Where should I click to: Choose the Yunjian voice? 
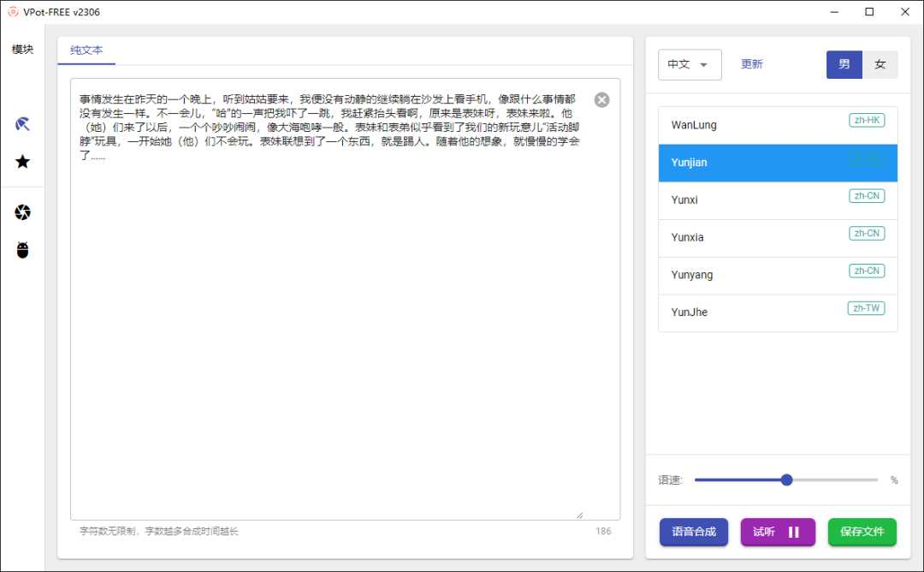778,163
